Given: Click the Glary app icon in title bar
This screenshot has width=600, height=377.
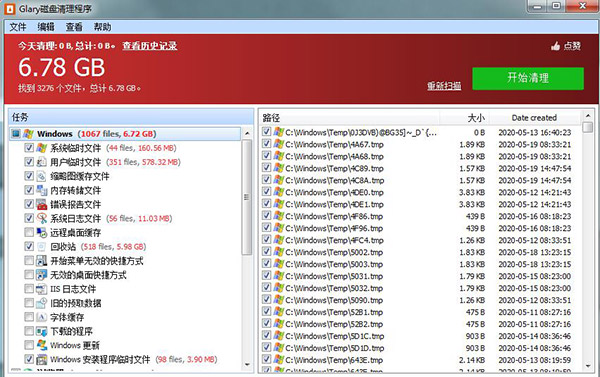Looking at the screenshot, I should [x=10, y=8].
